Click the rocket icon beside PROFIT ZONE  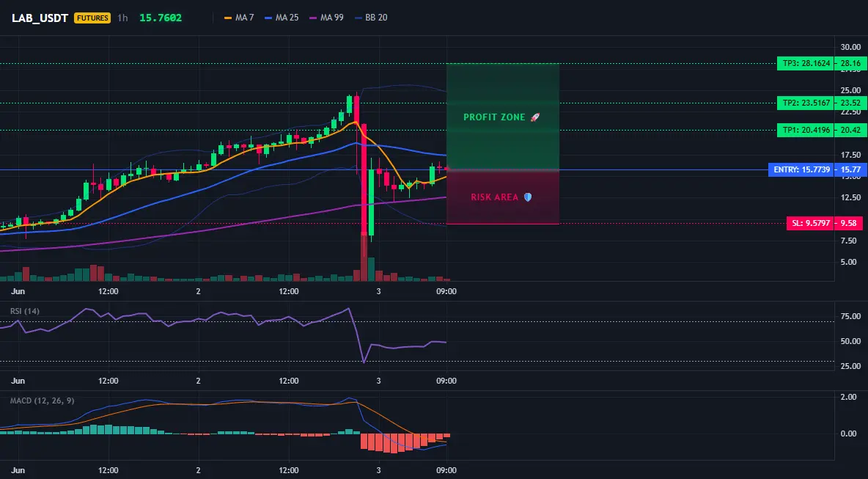pyautogui.click(x=534, y=117)
